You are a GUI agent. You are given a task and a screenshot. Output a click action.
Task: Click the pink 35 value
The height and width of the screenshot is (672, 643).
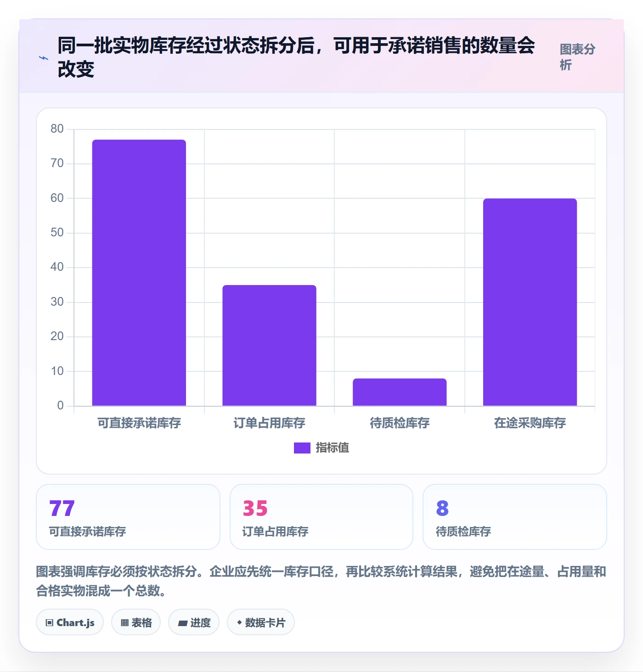(255, 508)
